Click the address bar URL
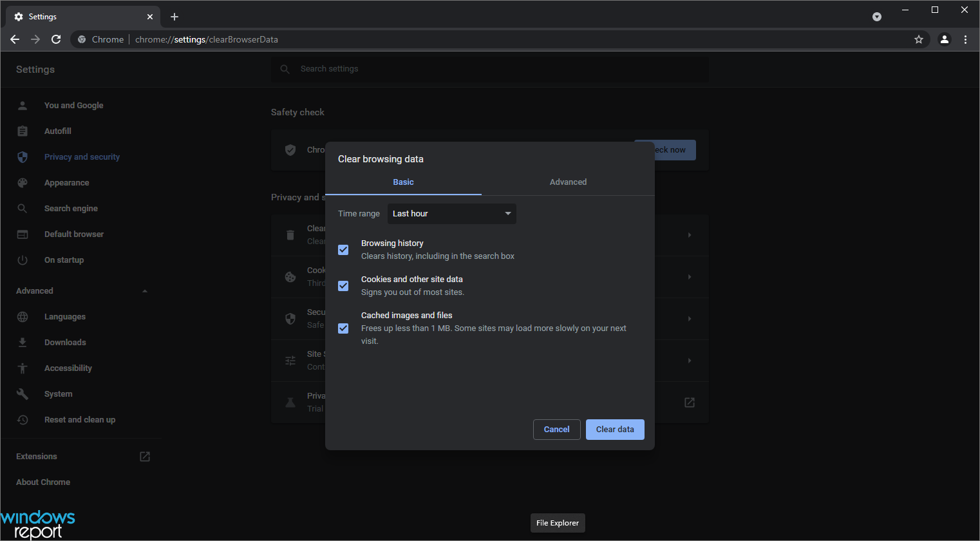This screenshot has height=541, width=980. pos(207,39)
